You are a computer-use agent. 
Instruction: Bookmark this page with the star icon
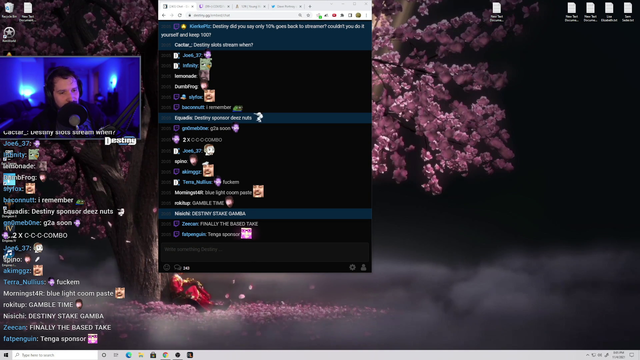tap(308, 15)
